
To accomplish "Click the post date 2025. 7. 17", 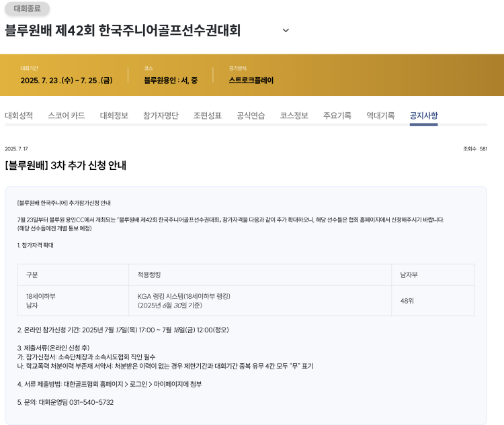I will point(16,149).
